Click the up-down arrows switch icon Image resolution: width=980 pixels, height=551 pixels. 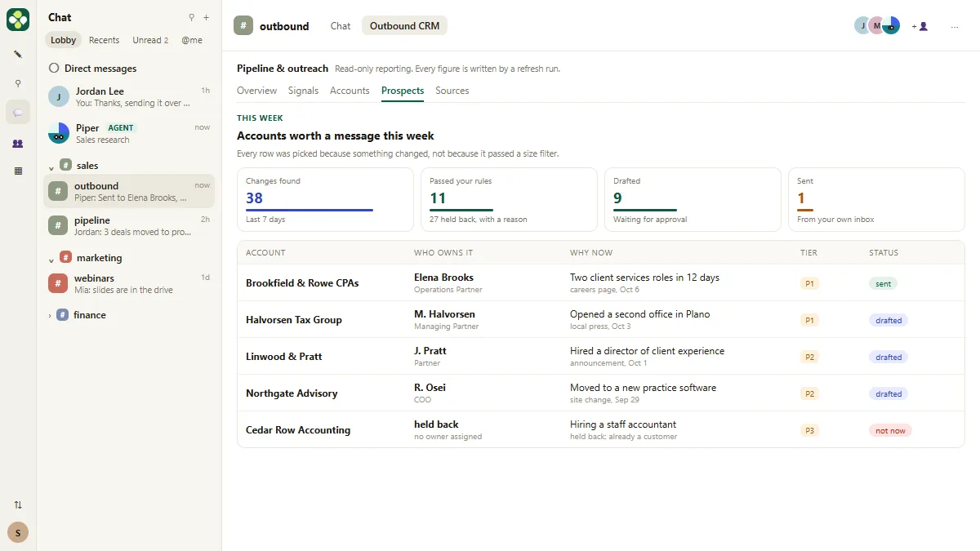click(18, 504)
